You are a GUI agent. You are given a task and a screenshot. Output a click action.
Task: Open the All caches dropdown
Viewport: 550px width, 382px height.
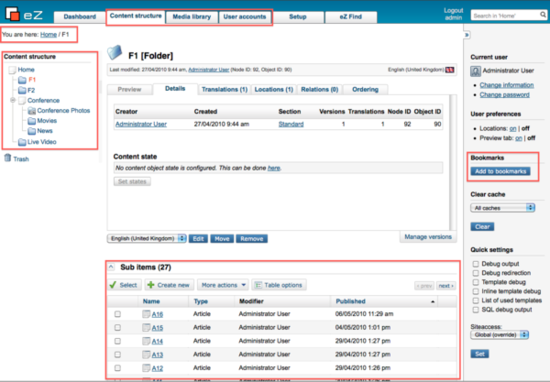pos(502,208)
